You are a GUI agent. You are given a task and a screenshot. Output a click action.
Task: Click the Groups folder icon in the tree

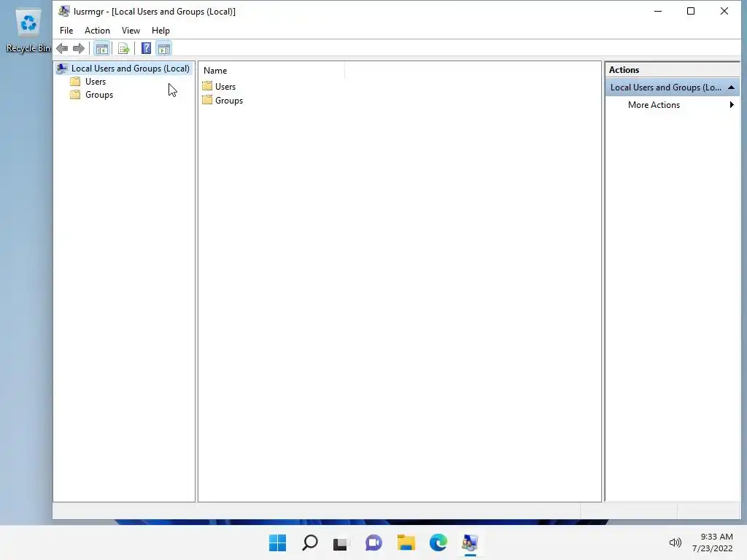point(75,94)
